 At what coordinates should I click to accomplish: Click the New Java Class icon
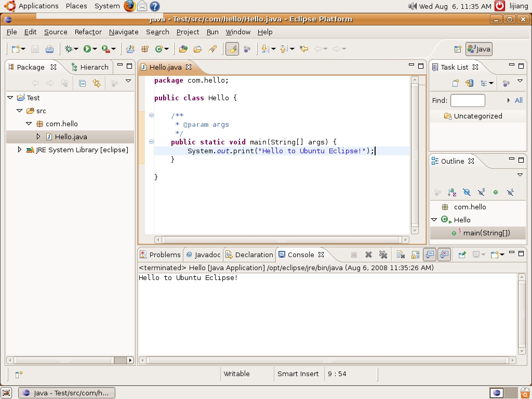(159, 49)
